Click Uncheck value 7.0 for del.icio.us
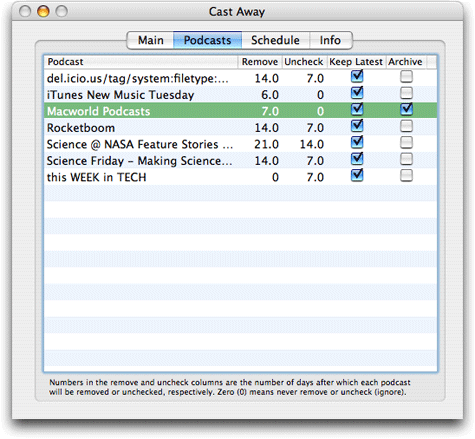This screenshot has width=475, height=439. tap(315, 79)
